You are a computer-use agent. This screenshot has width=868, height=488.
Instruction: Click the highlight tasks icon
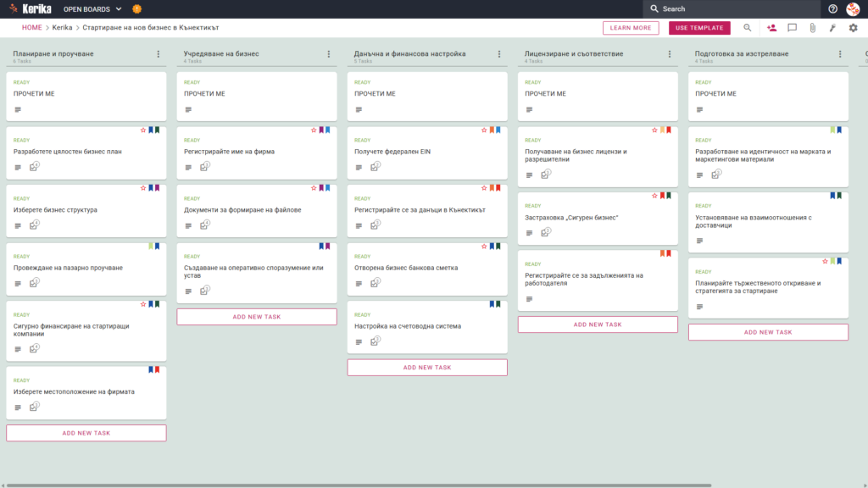[x=832, y=28]
